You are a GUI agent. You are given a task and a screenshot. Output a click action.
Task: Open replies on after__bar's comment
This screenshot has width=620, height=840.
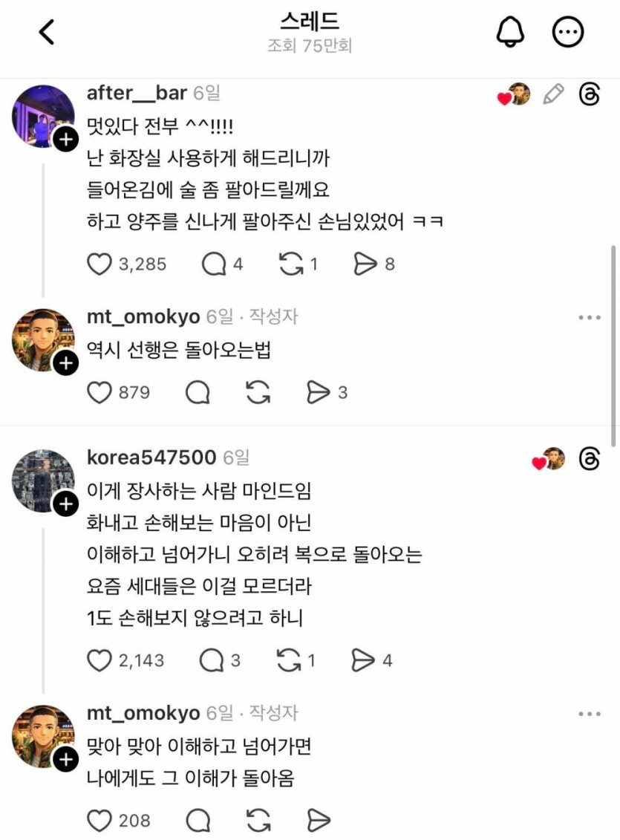tap(212, 264)
